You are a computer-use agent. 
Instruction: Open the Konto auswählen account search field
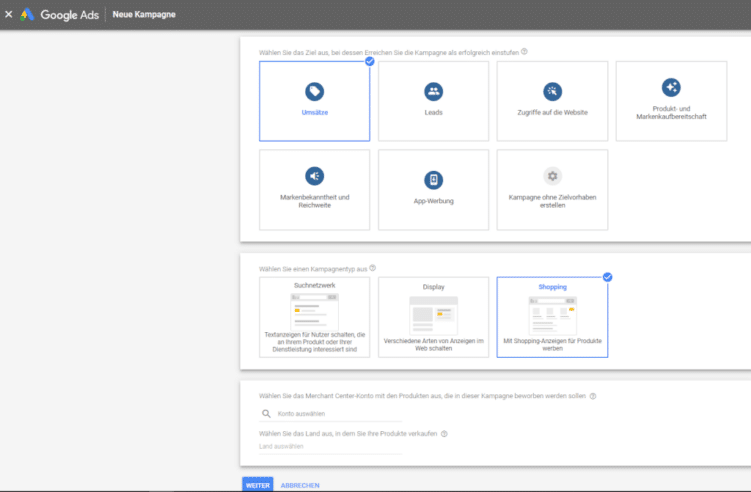coord(330,413)
